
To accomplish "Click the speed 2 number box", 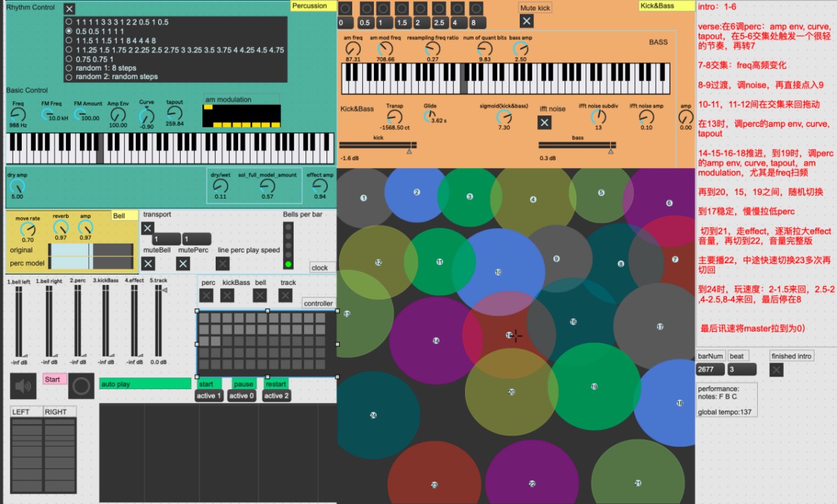I will (422, 22).
